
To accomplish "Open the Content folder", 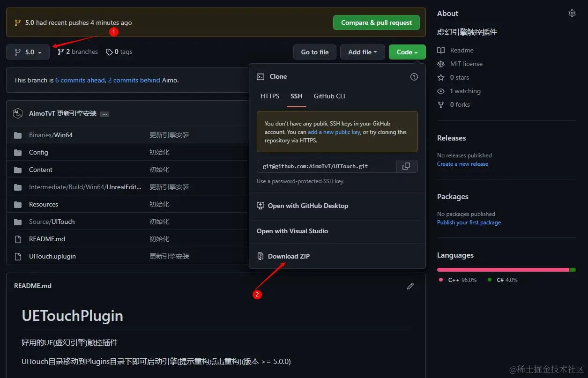I will pos(41,170).
